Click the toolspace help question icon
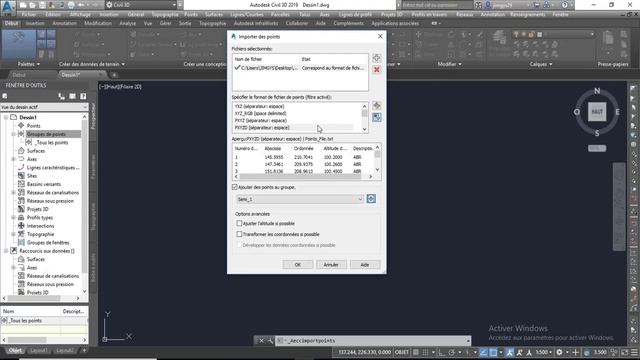Image resolution: width=640 pixels, height=360 pixels. [83, 96]
